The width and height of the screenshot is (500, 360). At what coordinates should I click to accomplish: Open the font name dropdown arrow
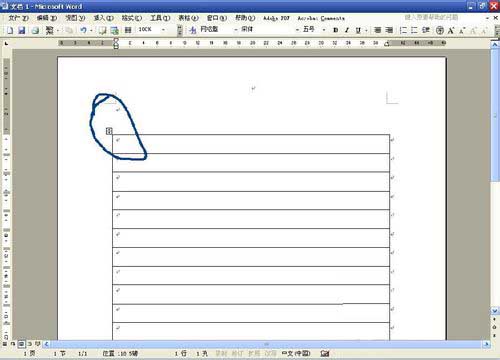[x=297, y=30]
